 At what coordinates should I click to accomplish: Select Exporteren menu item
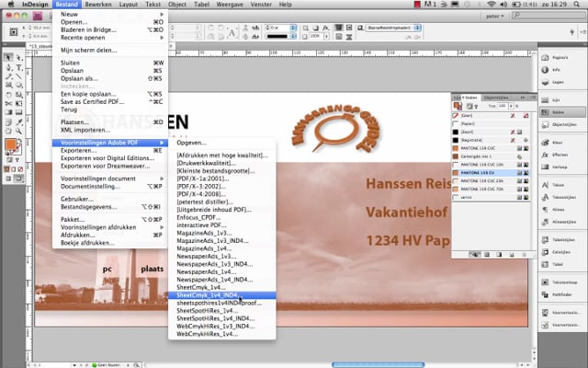click(110, 151)
